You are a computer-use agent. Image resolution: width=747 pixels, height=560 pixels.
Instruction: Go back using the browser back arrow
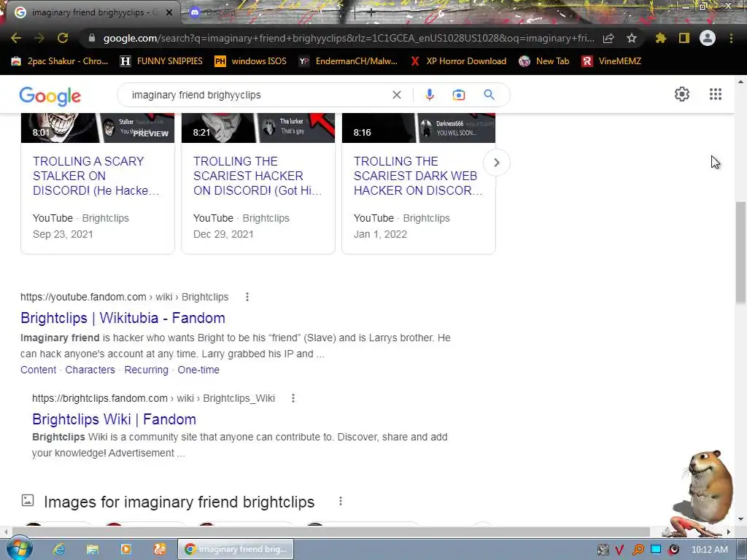[x=16, y=38]
